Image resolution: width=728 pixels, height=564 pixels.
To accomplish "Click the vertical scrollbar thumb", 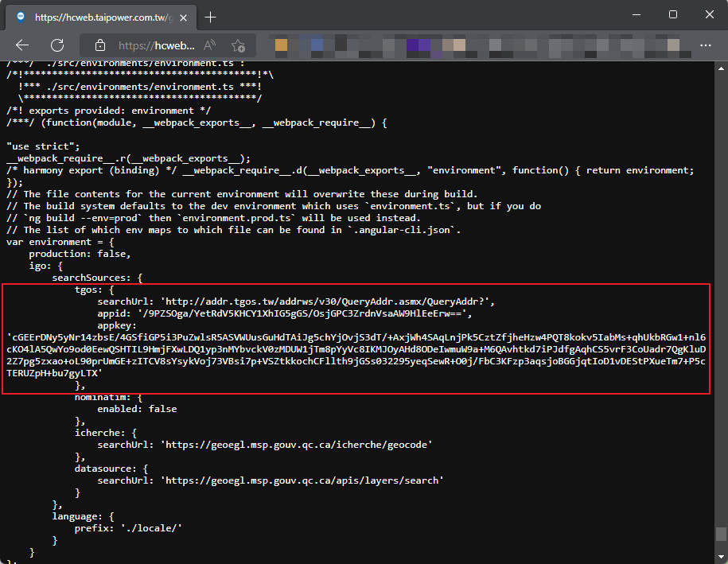I will click(x=721, y=534).
